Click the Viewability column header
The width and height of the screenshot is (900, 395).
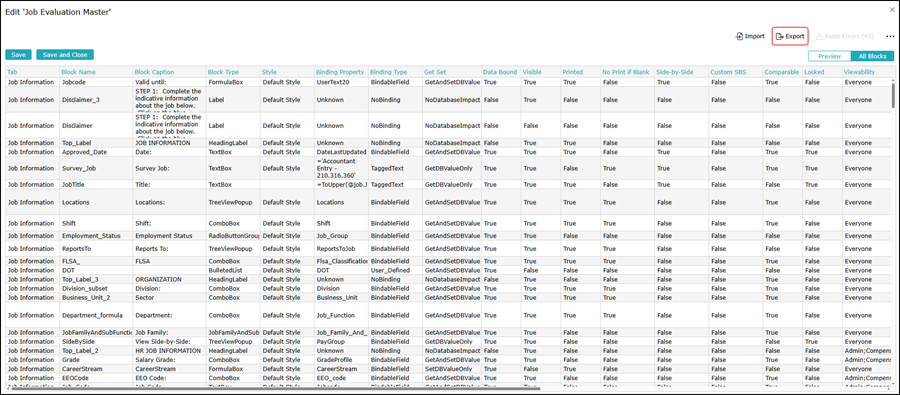click(860, 72)
